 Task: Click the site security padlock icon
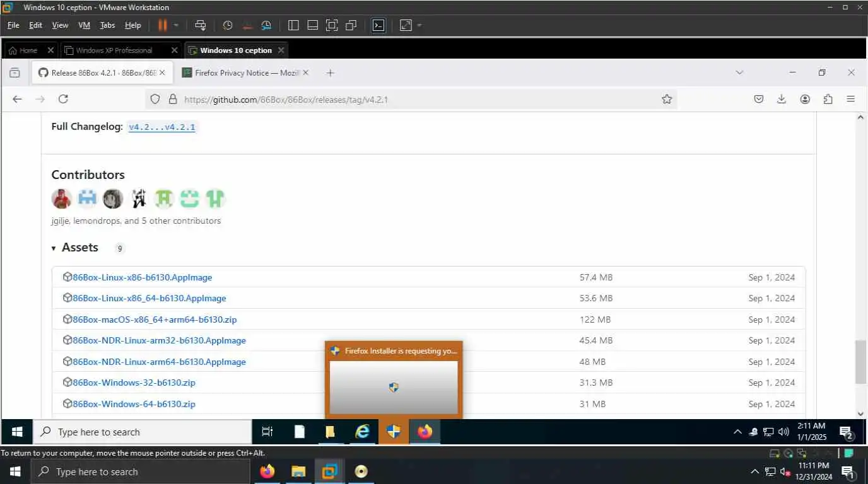[172, 99]
